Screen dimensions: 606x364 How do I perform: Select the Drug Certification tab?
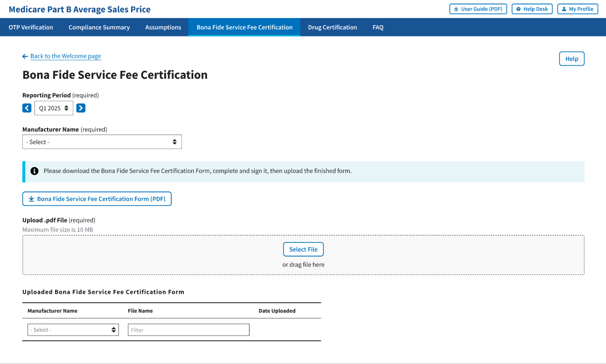click(332, 28)
